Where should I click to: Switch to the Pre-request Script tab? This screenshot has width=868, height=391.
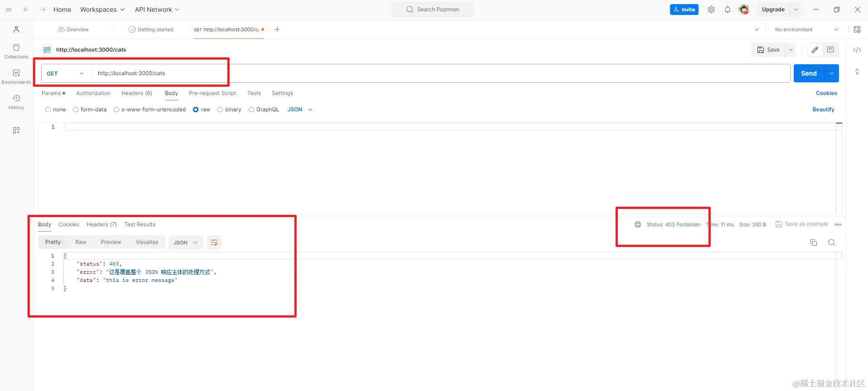click(x=212, y=93)
